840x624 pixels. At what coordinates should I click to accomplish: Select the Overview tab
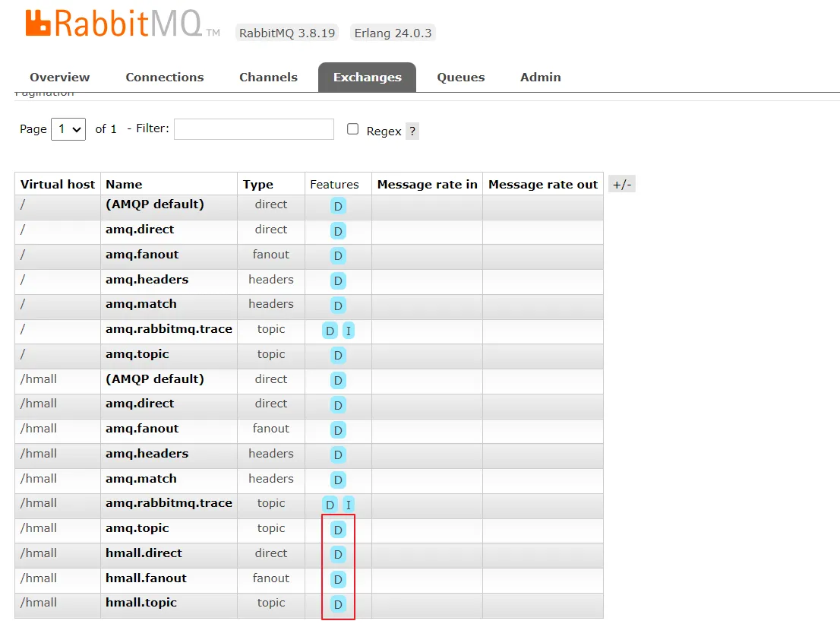click(59, 78)
